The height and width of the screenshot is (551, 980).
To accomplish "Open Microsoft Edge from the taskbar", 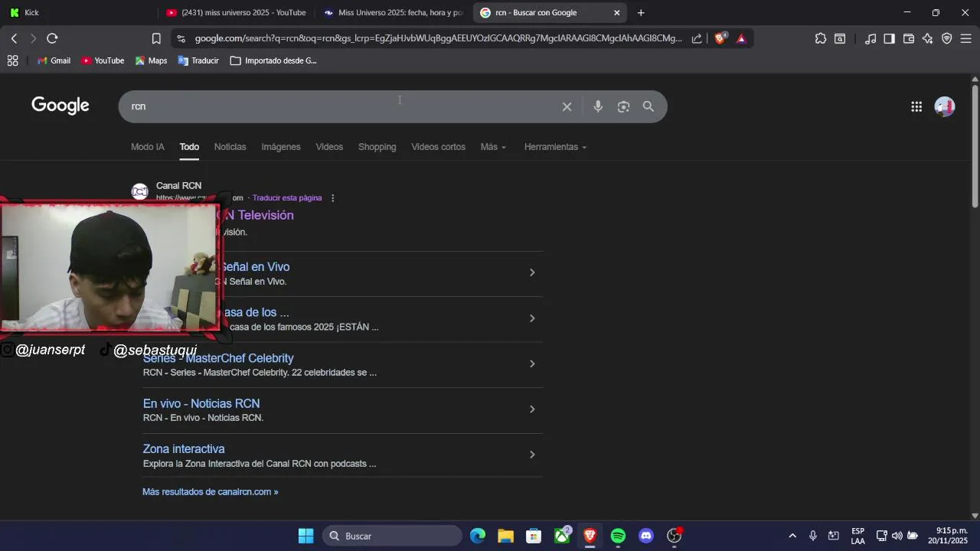I will pos(478,536).
